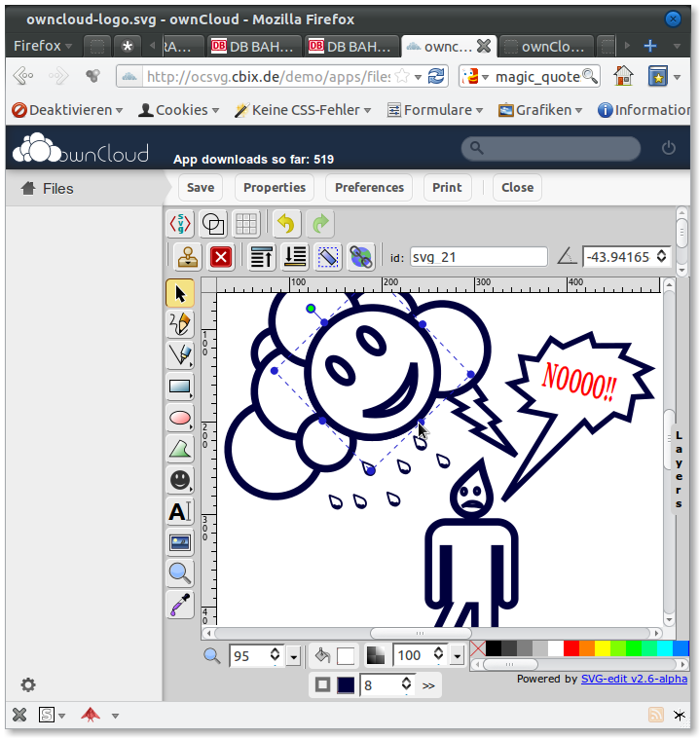This screenshot has width=700, height=738.
Task: Switch to the ownClo... tab
Action: coord(545,46)
